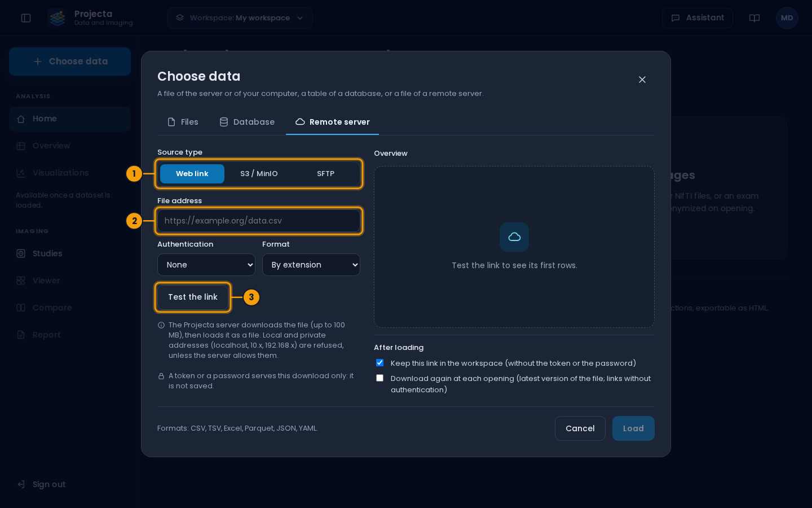Click the Load button
This screenshot has width=812, height=508.
coord(633,428)
